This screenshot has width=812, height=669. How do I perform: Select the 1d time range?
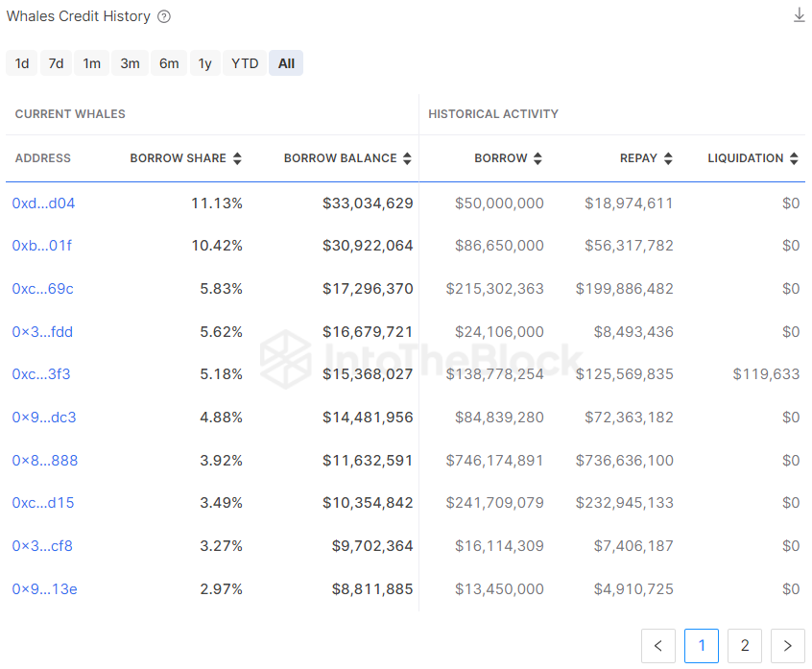[x=22, y=63]
